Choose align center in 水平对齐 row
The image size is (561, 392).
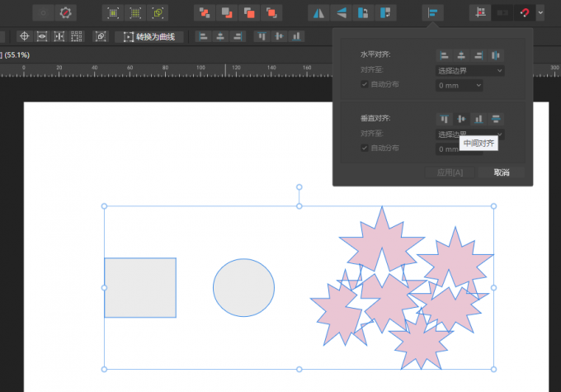tap(461, 55)
